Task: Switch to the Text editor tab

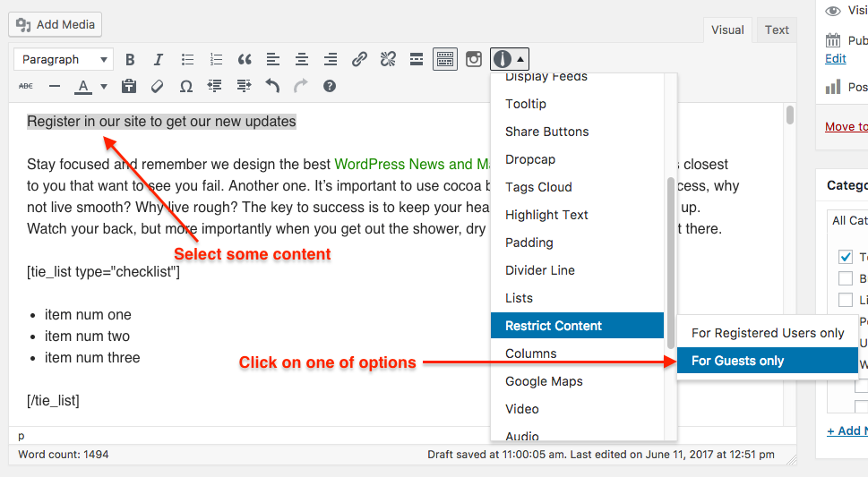Action: (x=777, y=30)
